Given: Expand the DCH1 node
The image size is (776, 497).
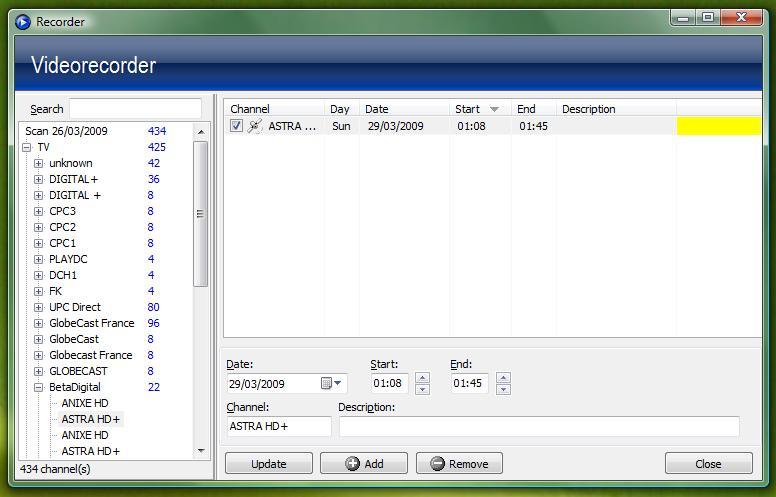Looking at the screenshot, I should (39, 275).
